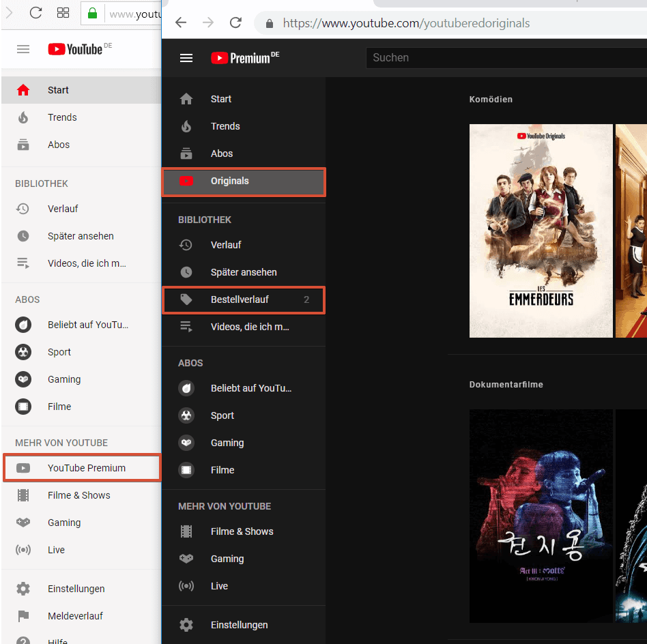Select Originals in the dark sidebar
The image size is (647, 644).
(x=244, y=181)
